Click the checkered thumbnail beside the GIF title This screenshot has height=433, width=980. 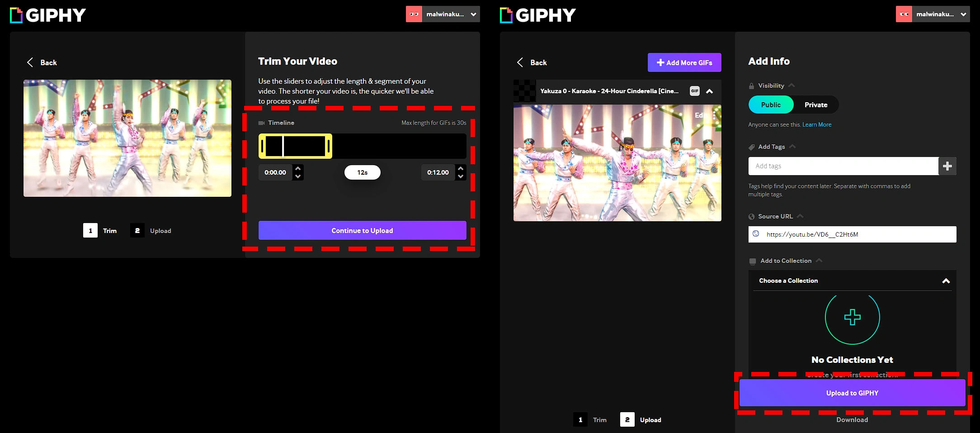524,90
